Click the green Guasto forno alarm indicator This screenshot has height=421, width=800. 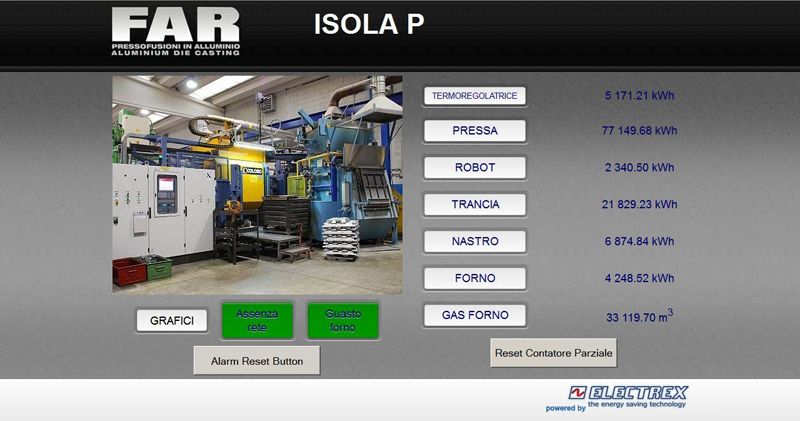(x=343, y=320)
